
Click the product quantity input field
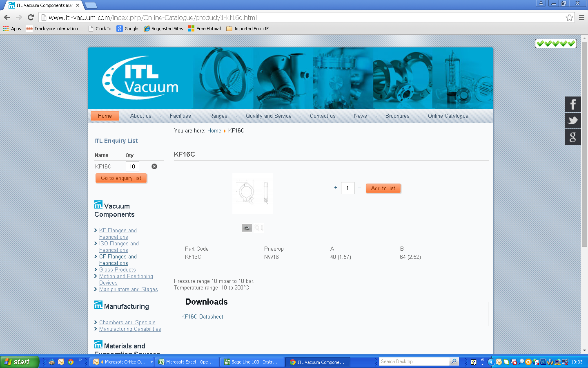point(347,188)
